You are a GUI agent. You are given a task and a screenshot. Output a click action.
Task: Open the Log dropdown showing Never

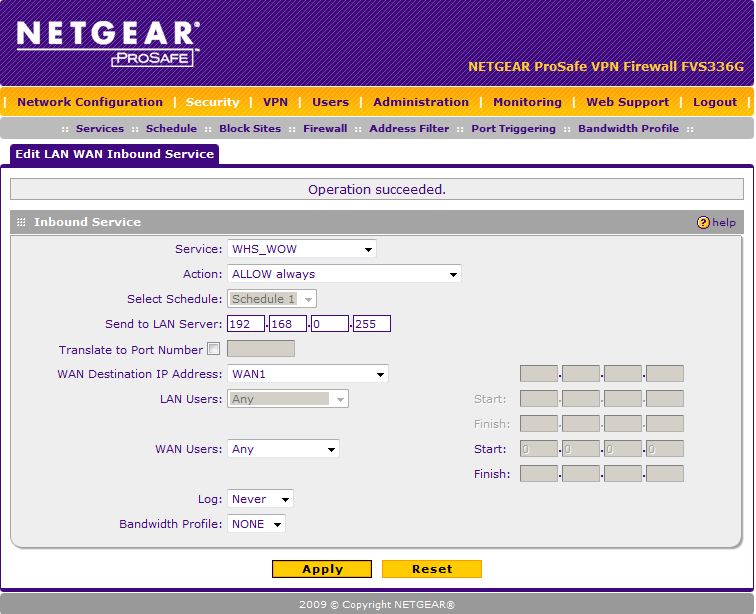click(x=260, y=499)
